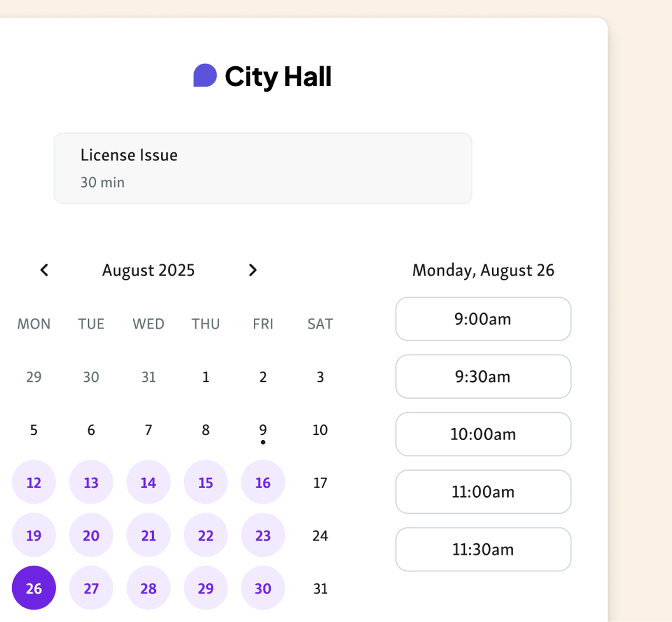The width and height of the screenshot is (672, 622).
Task: Go to previous month with left chevron
Action: point(44,270)
